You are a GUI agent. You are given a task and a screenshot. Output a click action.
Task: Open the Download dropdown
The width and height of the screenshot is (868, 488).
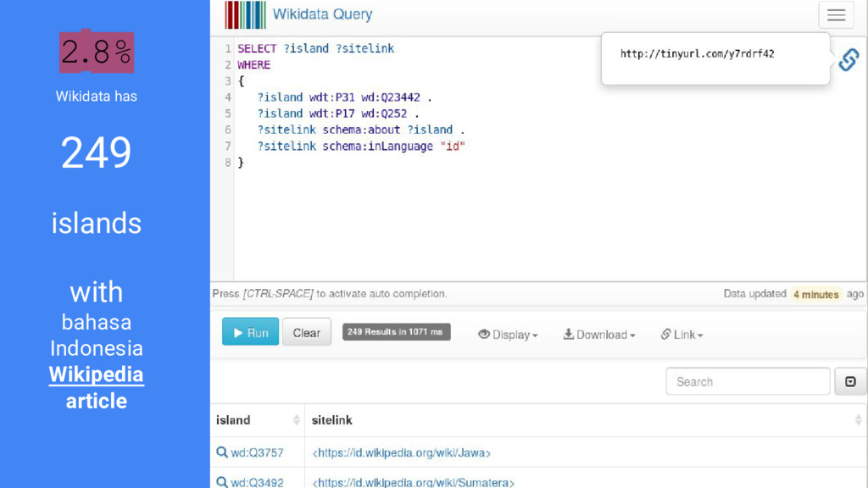599,335
